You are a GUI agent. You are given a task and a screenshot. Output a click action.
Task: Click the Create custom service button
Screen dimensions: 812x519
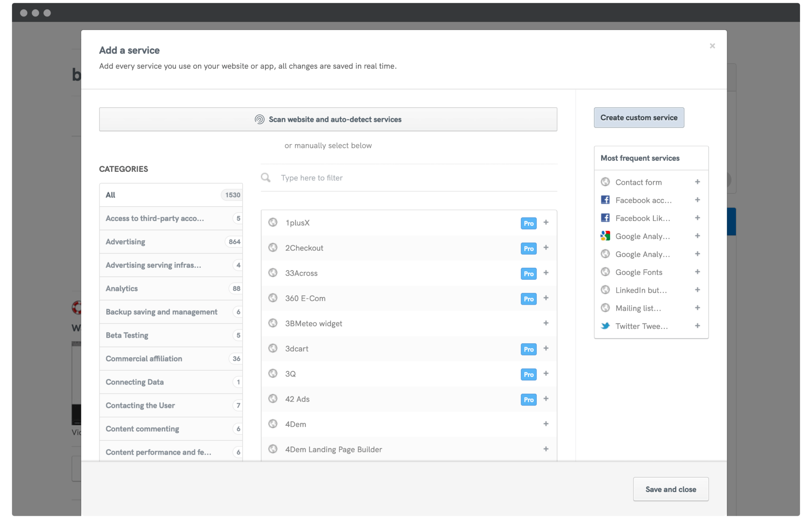[639, 117]
